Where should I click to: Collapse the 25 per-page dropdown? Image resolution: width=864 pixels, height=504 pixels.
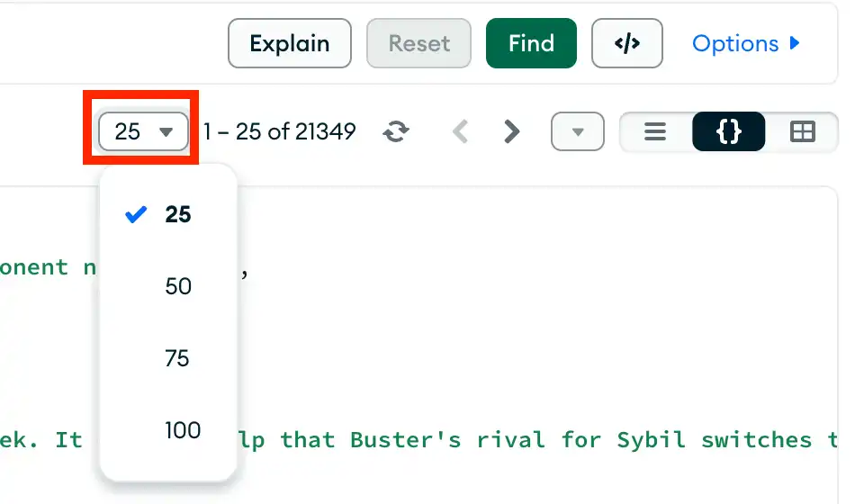coord(143,132)
